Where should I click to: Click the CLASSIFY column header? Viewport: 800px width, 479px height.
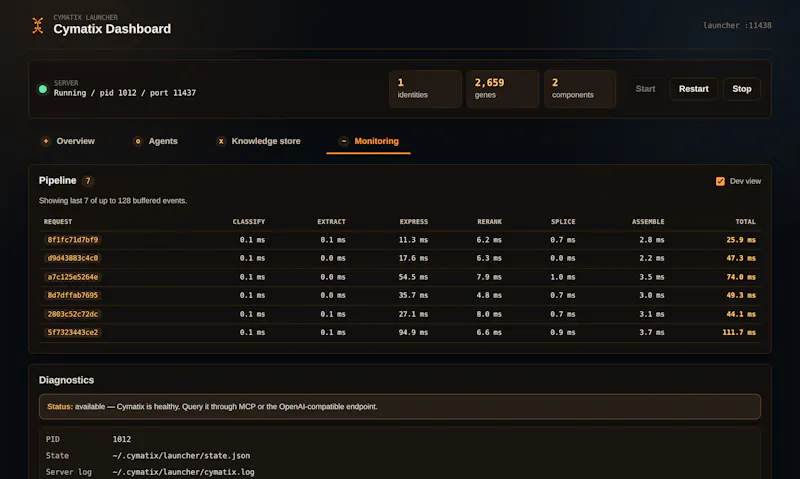(x=248, y=221)
